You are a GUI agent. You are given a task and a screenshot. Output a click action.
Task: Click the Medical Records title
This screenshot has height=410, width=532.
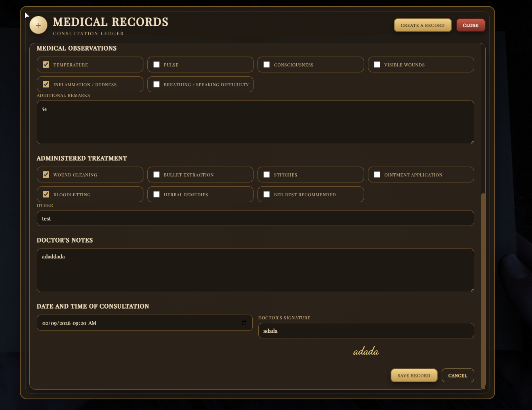pos(111,22)
